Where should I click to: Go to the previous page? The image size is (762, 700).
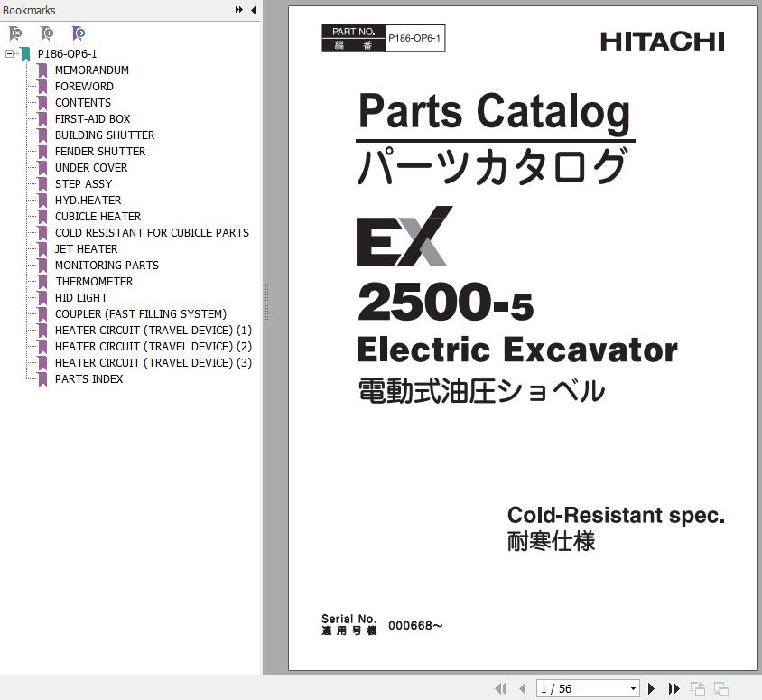click(523, 688)
